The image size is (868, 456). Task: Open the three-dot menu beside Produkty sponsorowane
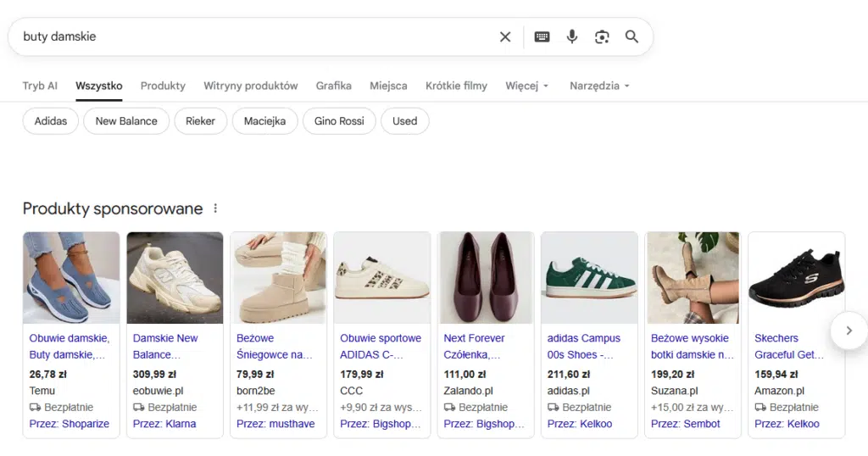[215, 209]
